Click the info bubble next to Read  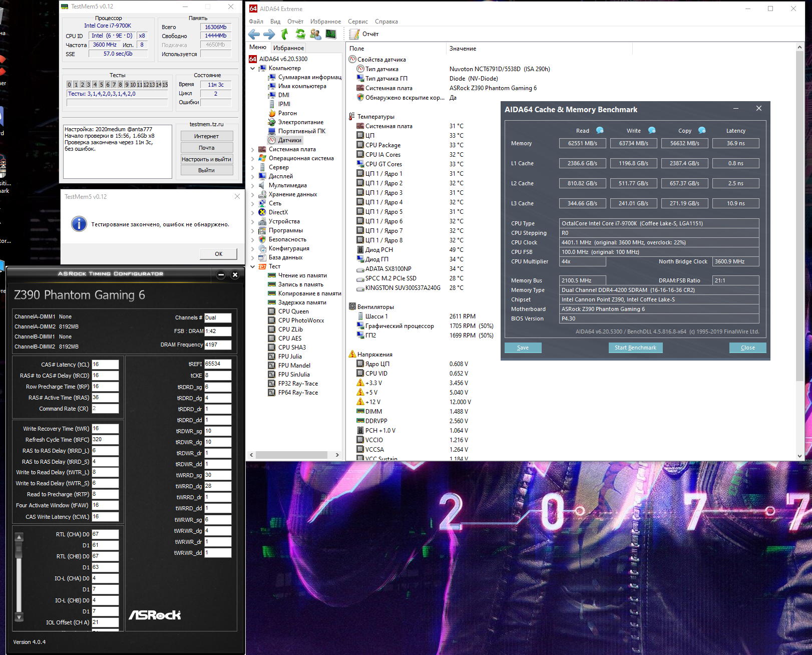600,130
